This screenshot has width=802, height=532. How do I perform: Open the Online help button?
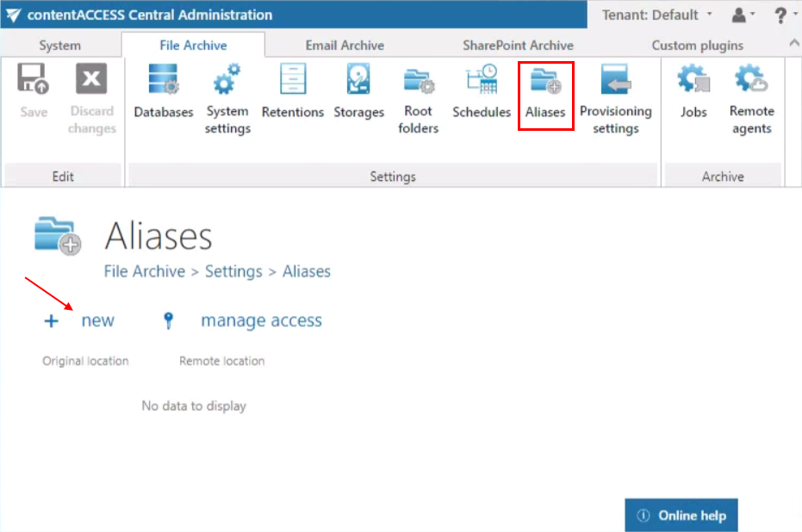tap(681, 516)
